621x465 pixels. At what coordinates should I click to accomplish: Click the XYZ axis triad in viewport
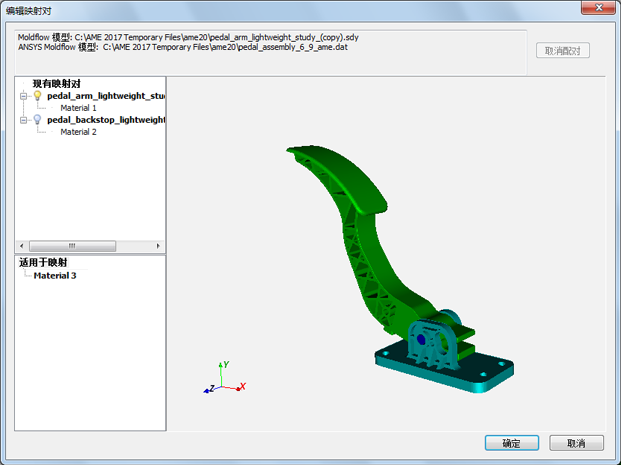[x=224, y=377]
